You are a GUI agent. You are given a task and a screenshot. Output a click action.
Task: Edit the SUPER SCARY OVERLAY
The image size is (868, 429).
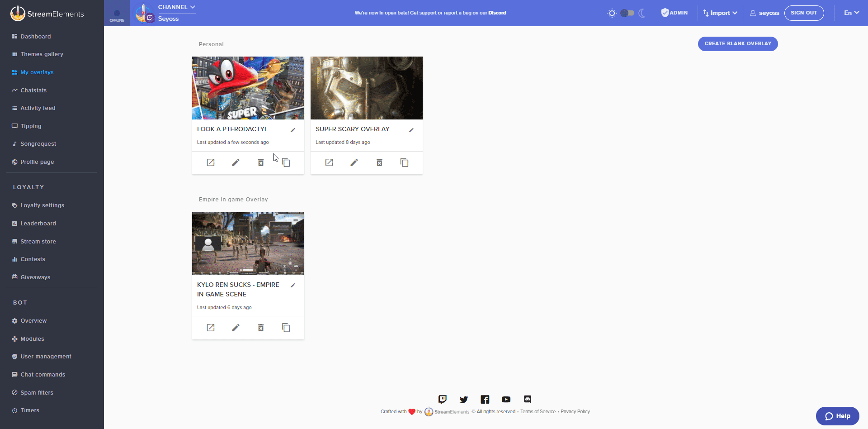click(354, 162)
